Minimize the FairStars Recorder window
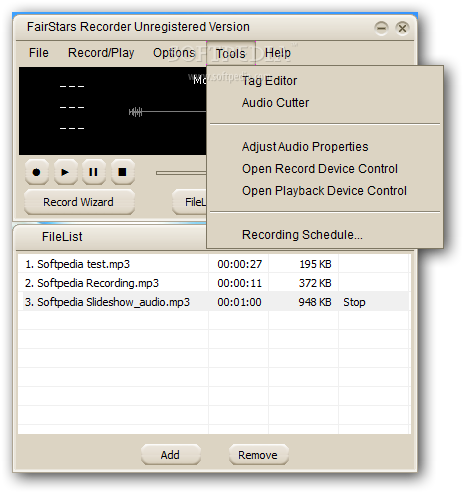Screen dimensions: 464x493 (381, 28)
